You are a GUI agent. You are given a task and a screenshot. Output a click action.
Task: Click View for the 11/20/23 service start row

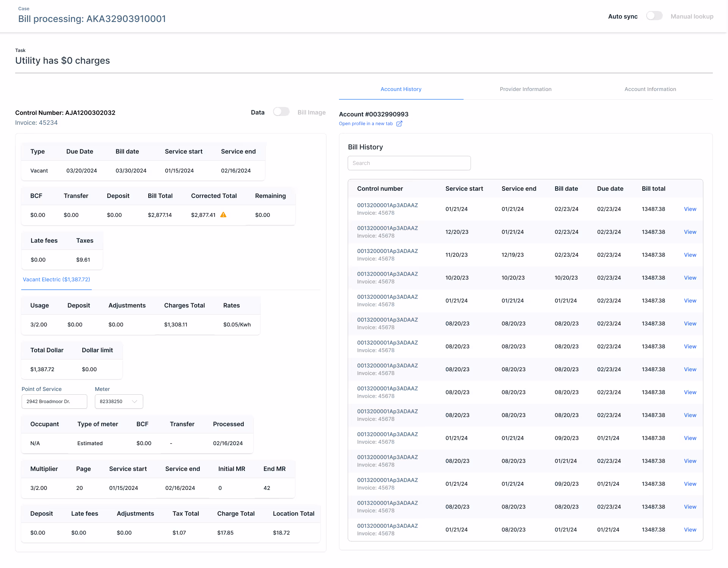point(690,255)
